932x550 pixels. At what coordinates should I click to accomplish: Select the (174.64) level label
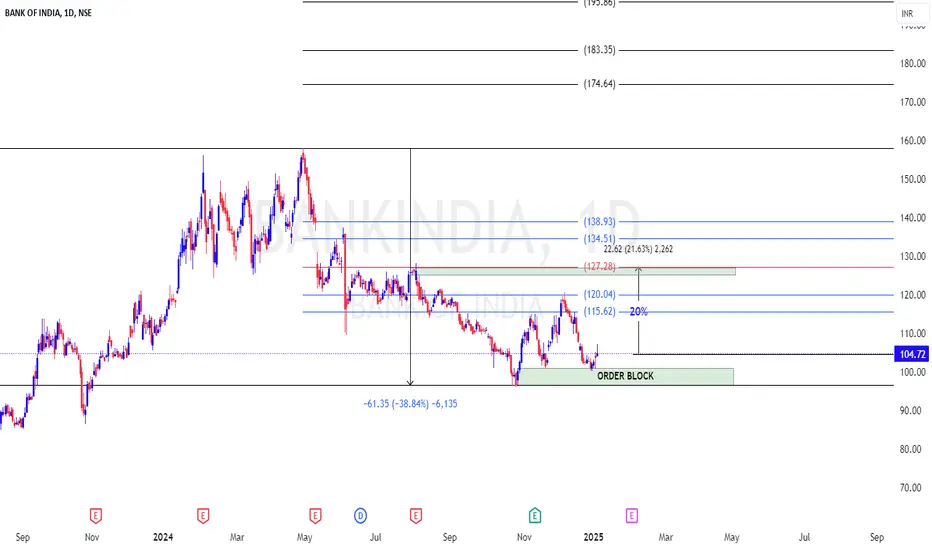coord(599,84)
